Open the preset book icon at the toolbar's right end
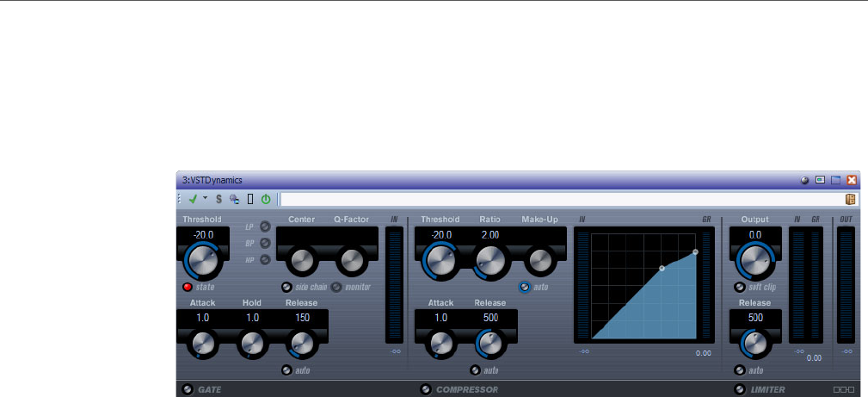This screenshot has width=868, height=397. (x=850, y=199)
